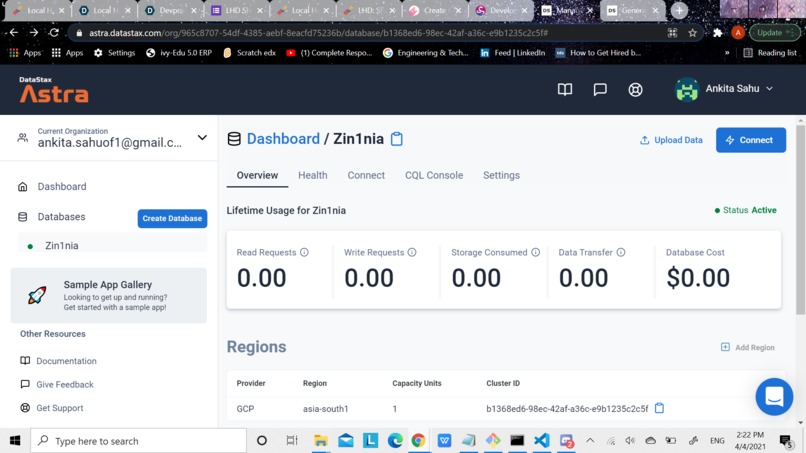Image resolution: width=806 pixels, height=453 pixels.
Task: Click the Storage Consumed info icon
Action: 536,252
